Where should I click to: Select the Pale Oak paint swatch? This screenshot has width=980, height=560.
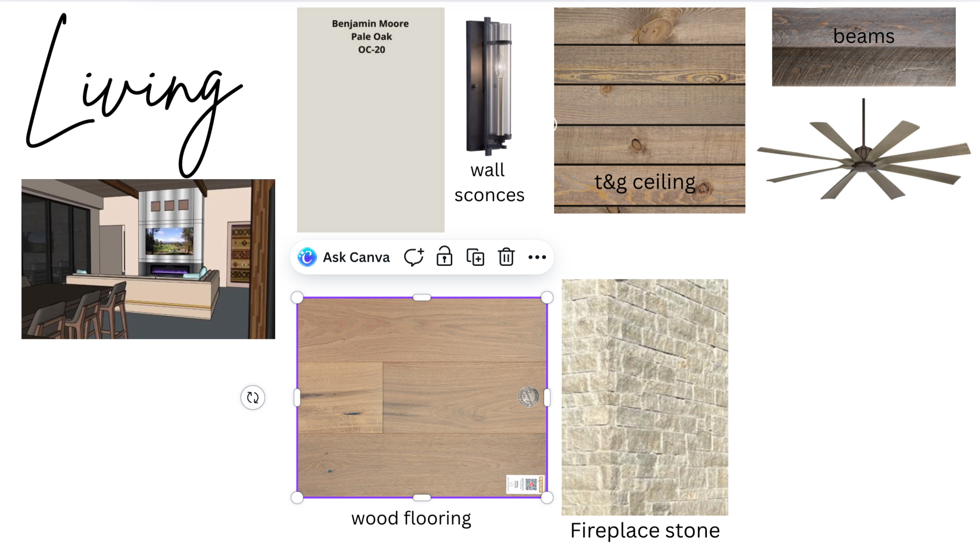pos(371,120)
